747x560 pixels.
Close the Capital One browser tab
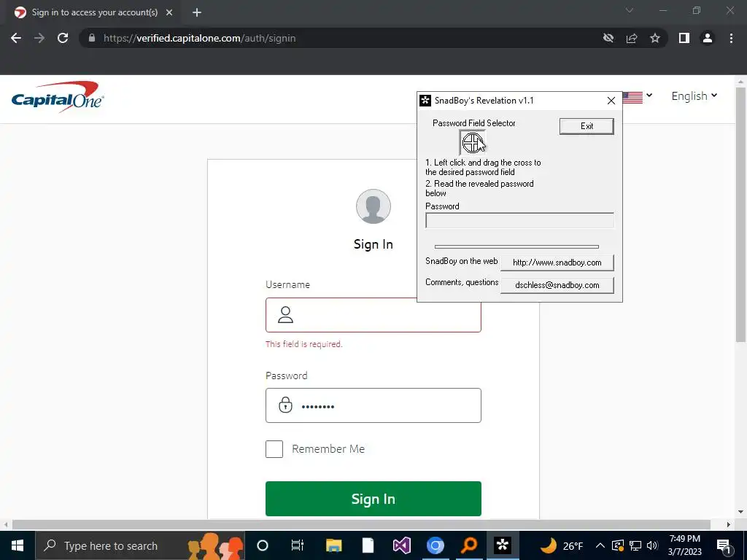point(169,13)
